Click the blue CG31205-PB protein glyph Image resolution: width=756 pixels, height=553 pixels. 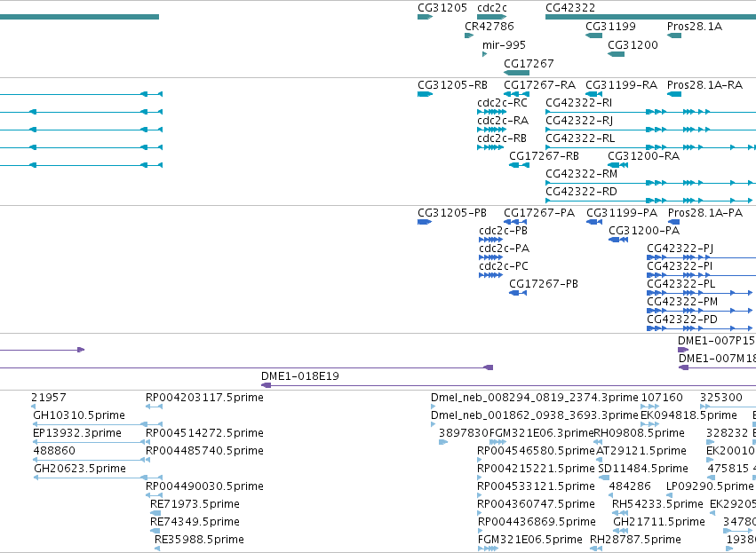[425, 222]
